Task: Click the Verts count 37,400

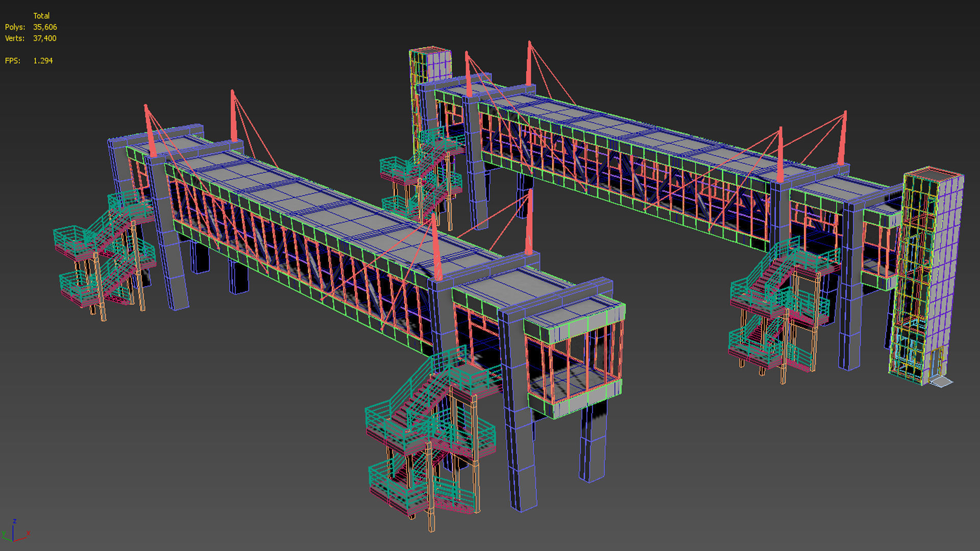Action: (45, 38)
